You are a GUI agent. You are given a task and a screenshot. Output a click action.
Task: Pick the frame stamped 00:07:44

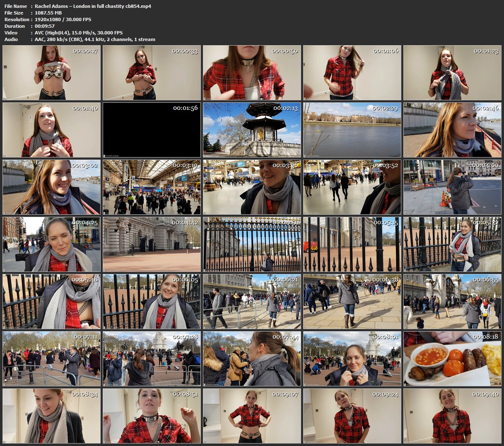pyautogui.click(x=252, y=359)
